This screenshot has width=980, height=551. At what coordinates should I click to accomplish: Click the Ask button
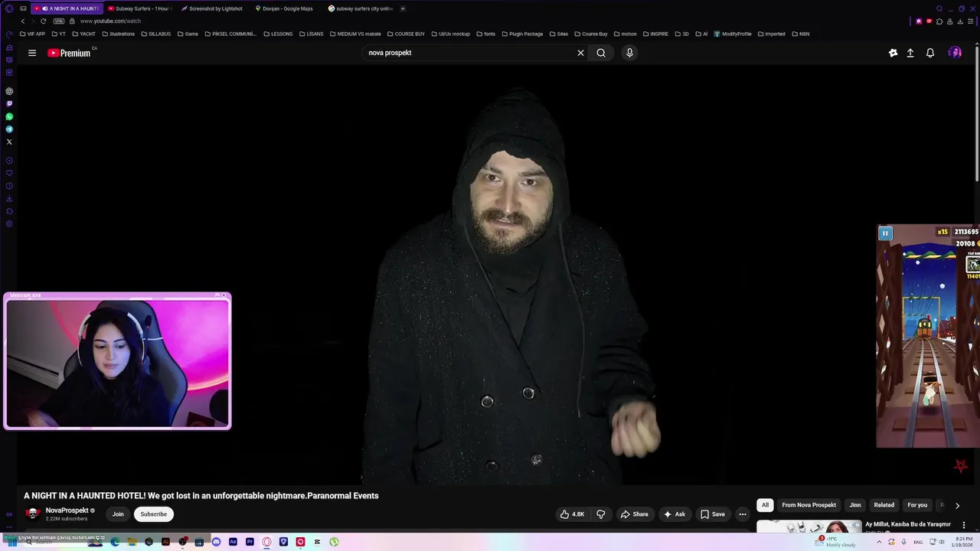(675, 514)
